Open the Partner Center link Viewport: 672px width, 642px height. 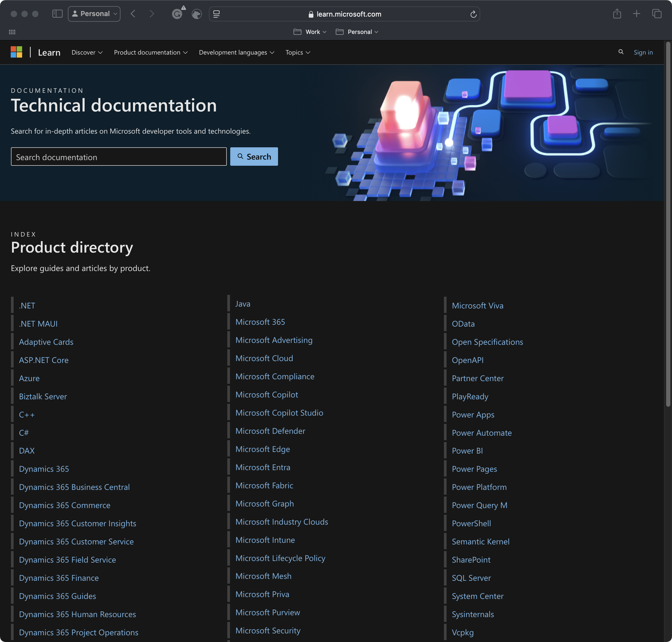pyautogui.click(x=478, y=378)
